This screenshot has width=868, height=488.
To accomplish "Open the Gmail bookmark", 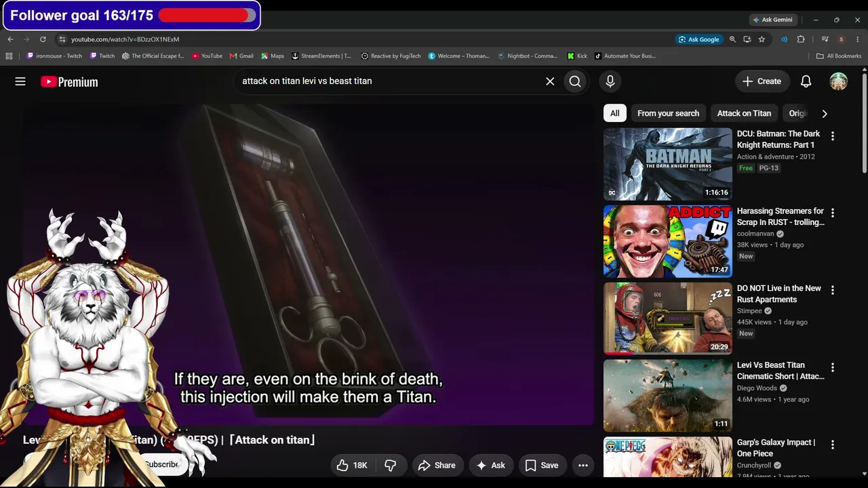I will [241, 56].
